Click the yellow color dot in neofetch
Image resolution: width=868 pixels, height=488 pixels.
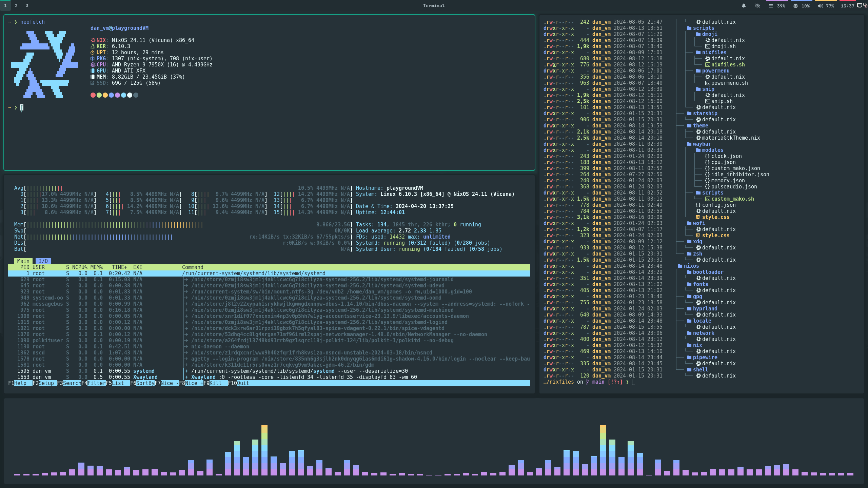tap(105, 95)
